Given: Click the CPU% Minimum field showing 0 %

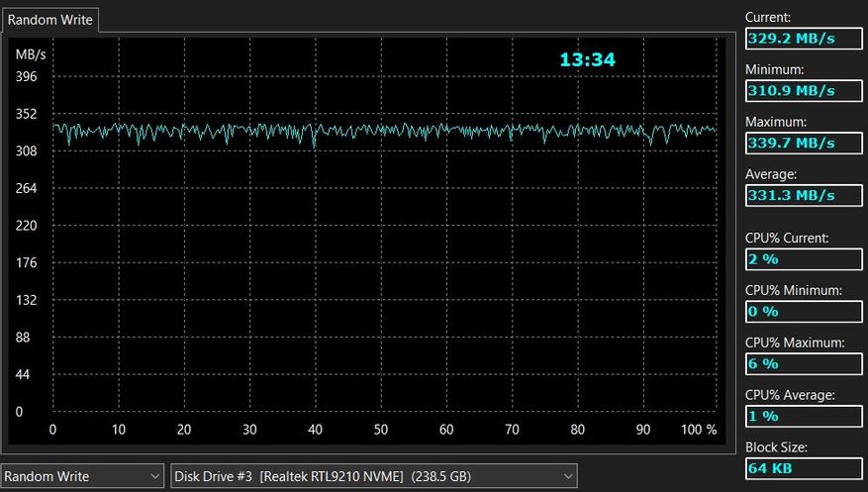Looking at the screenshot, I should [803, 312].
